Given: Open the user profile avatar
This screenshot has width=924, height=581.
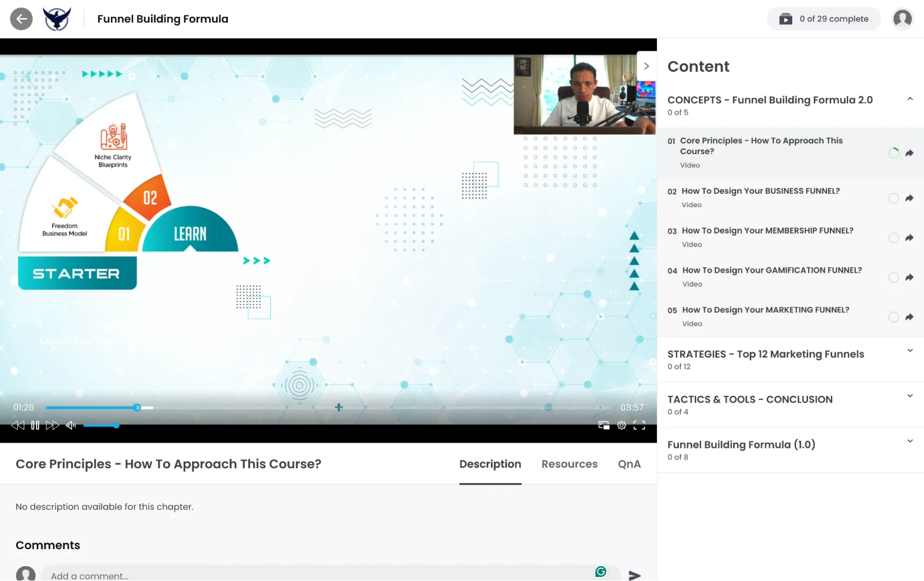Looking at the screenshot, I should point(902,19).
